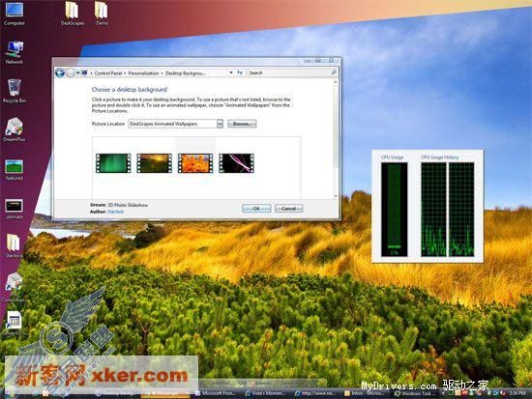
Task: Click the back arrow in Control Panel
Action: [60, 72]
